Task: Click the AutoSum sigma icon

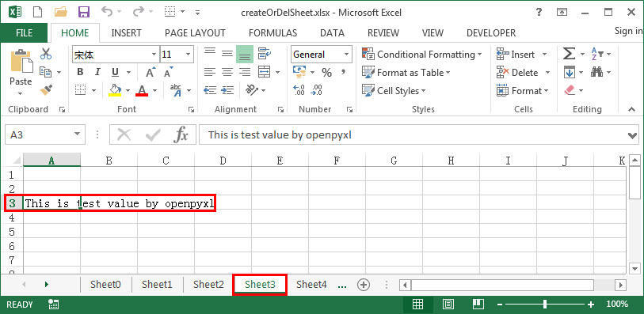Action: point(569,54)
